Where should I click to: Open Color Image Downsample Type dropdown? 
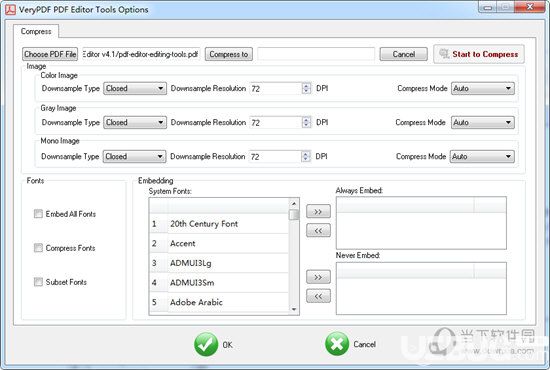(135, 88)
